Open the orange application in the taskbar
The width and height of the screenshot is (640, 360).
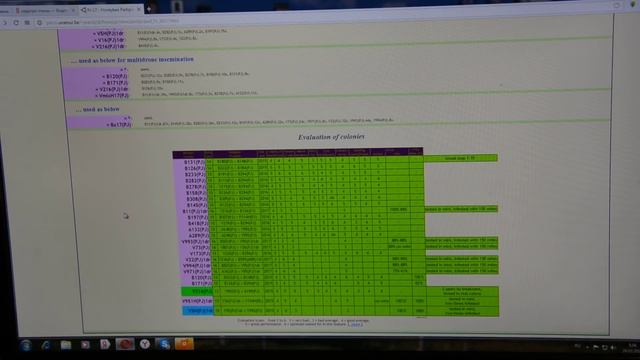pos(184,344)
